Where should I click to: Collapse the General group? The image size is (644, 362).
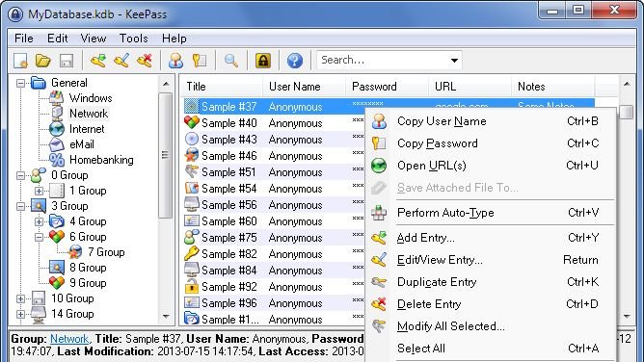(20, 83)
